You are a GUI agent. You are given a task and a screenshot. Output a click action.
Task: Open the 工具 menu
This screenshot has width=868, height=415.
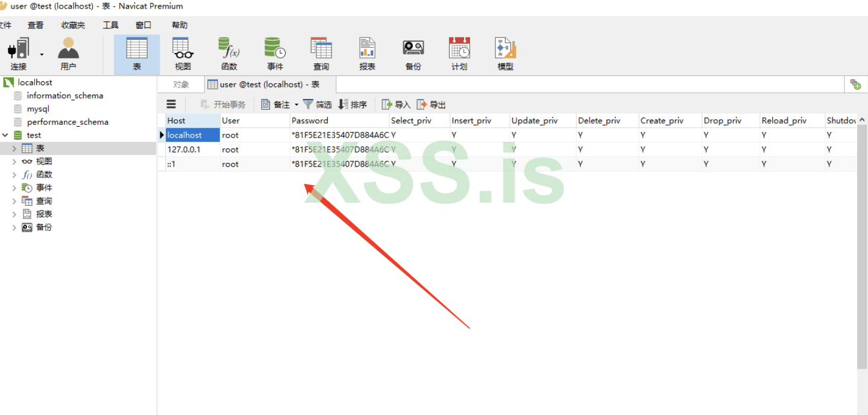[x=110, y=25]
